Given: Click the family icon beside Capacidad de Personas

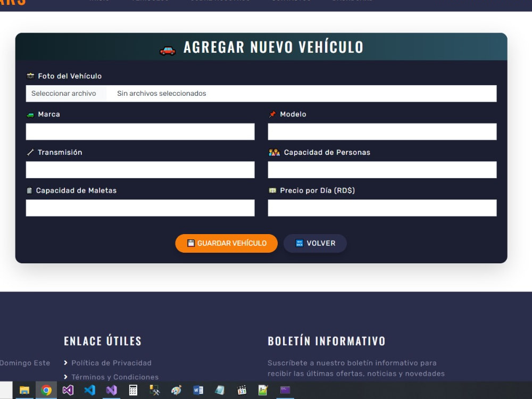Looking at the screenshot, I should 274,152.
